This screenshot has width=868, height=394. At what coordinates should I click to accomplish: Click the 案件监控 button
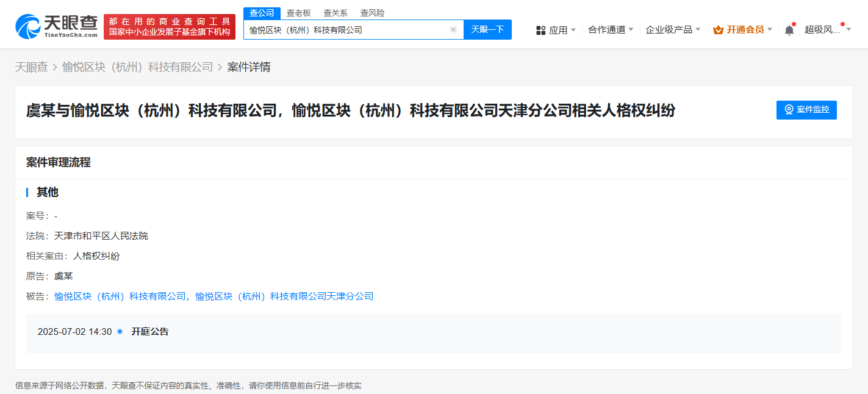point(806,110)
